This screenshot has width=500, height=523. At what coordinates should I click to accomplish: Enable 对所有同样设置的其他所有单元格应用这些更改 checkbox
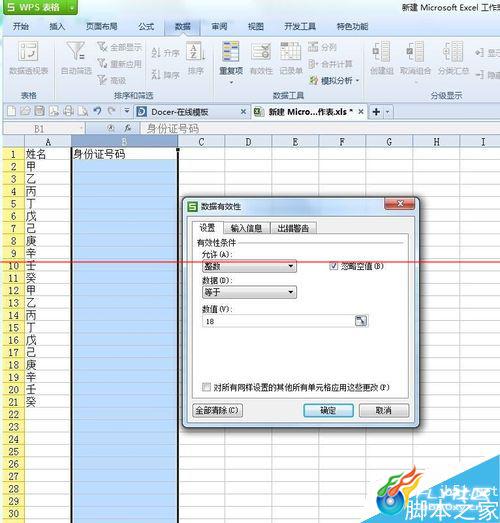206,387
